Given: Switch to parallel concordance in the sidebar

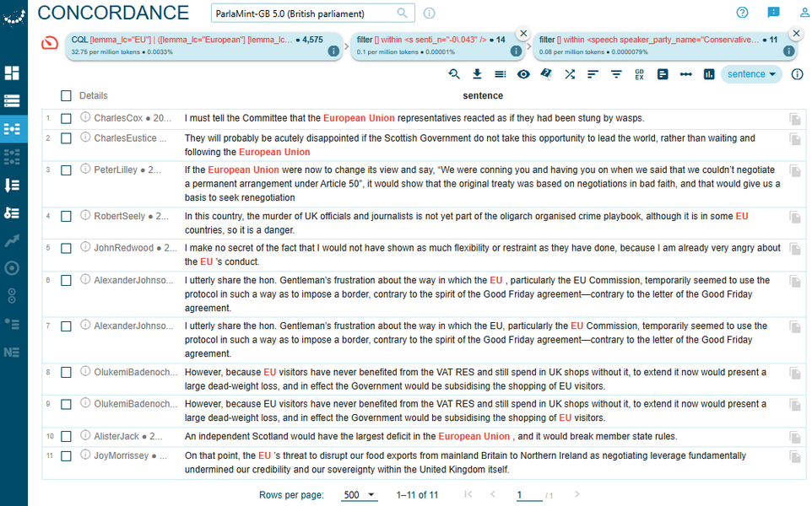Looking at the screenshot, I should (x=12, y=157).
